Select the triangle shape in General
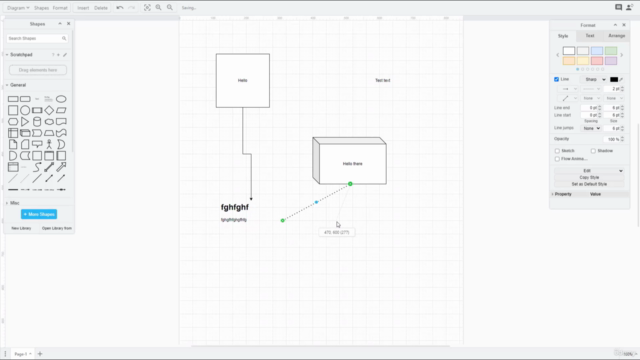 pos(25,122)
